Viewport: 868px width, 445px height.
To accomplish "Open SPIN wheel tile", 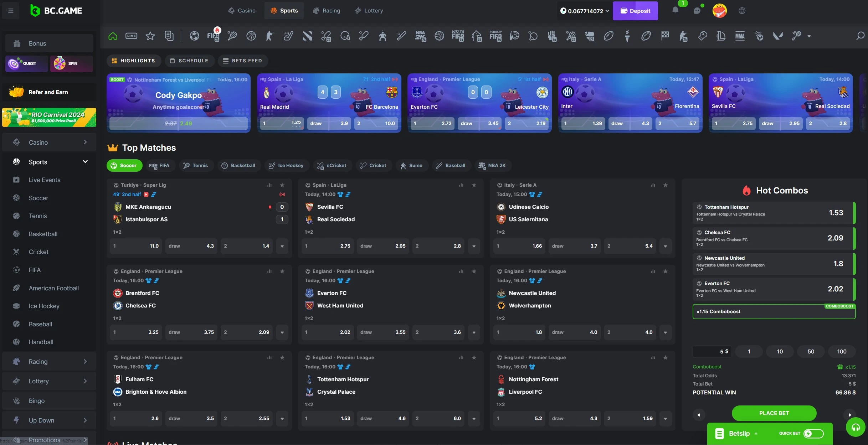I will (x=71, y=63).
